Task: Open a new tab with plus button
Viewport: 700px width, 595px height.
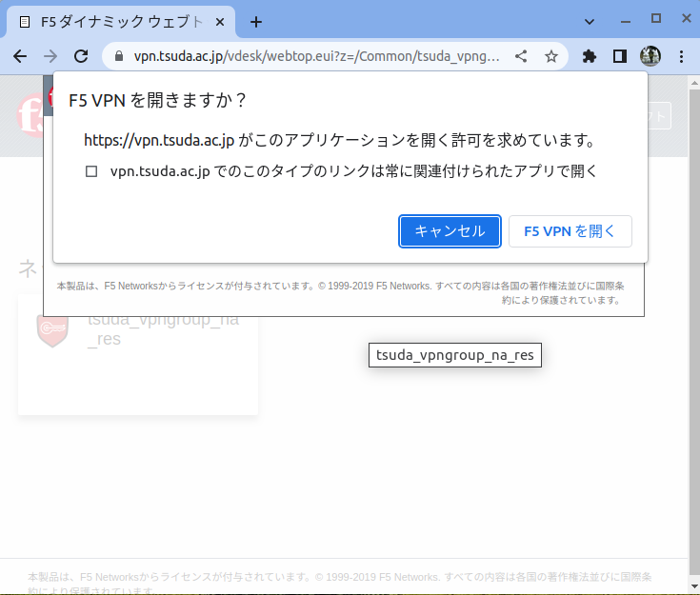Action: (x=255, y=22)
